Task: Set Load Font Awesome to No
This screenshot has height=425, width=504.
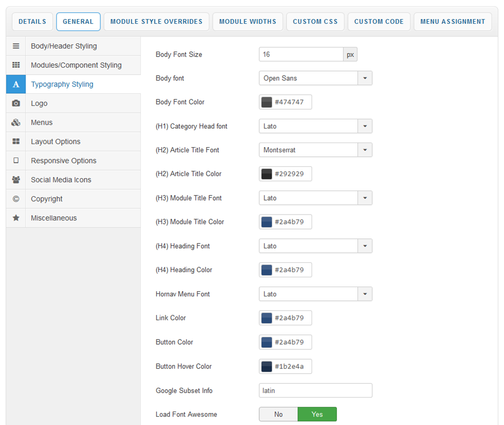Action: point(278,414)
